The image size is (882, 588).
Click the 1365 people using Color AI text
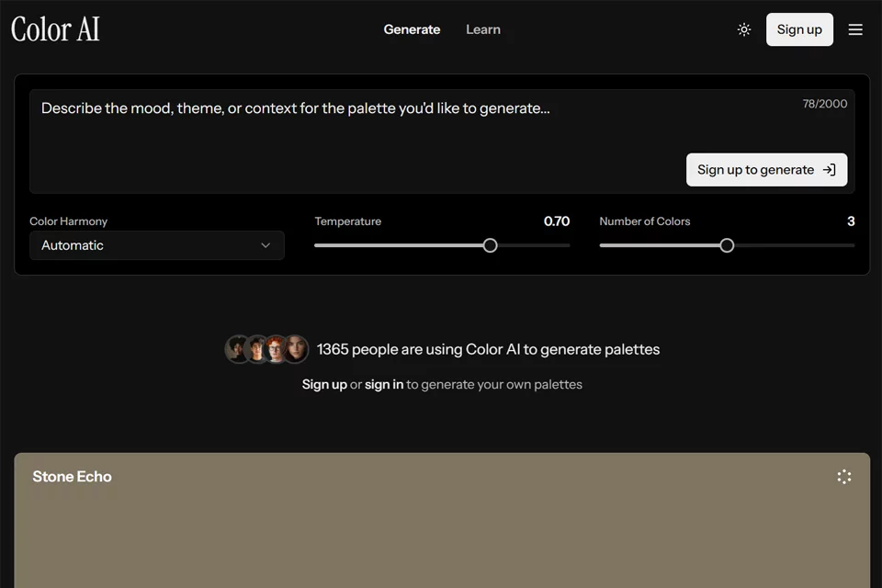click(488, 349)
